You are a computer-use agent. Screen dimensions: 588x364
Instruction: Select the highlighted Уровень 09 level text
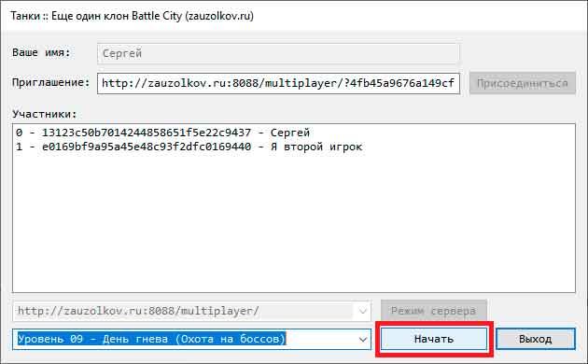[151, 339]
